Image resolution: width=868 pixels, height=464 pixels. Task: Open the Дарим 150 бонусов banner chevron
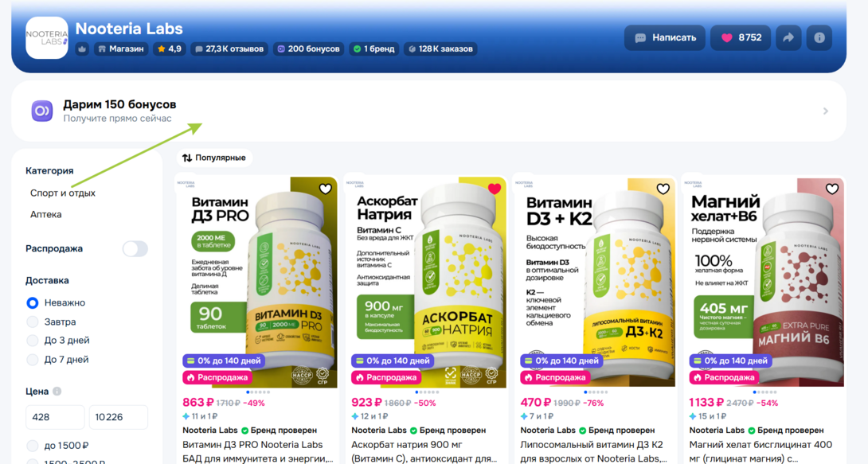[825, 111]
